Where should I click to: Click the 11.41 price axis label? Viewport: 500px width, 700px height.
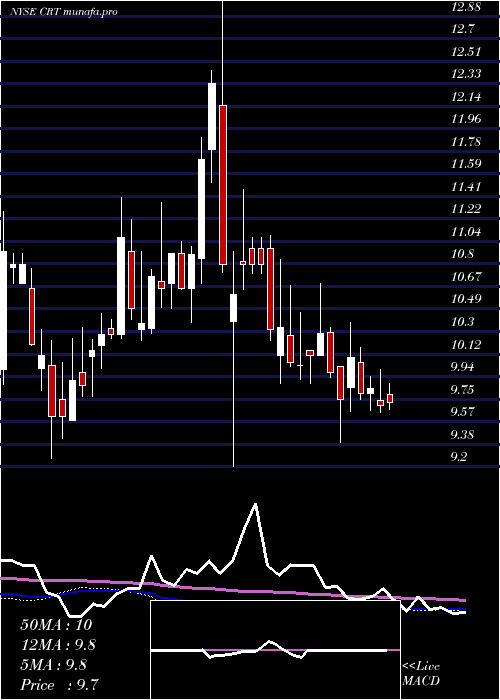pos(466,187)
